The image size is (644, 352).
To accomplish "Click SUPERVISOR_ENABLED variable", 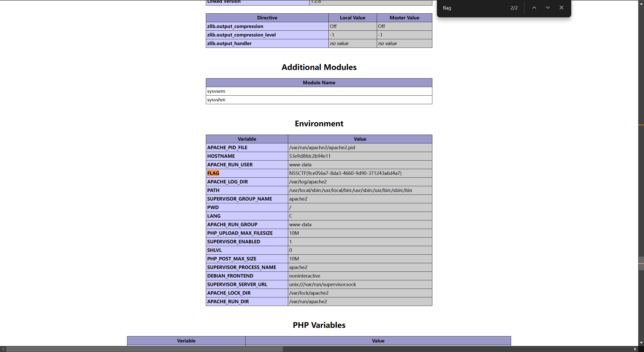I will click(x=234, y=242).
